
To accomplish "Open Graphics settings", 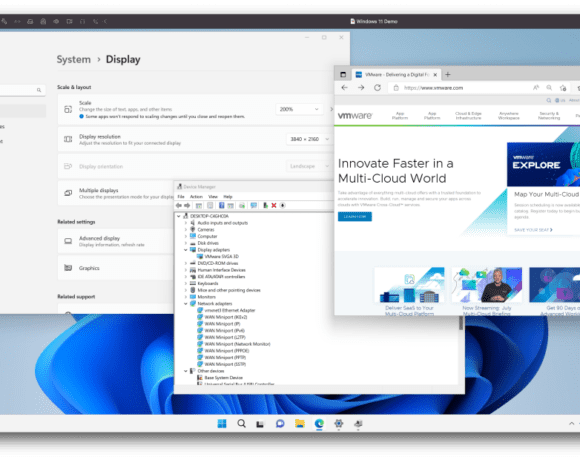I will point(116,268).
